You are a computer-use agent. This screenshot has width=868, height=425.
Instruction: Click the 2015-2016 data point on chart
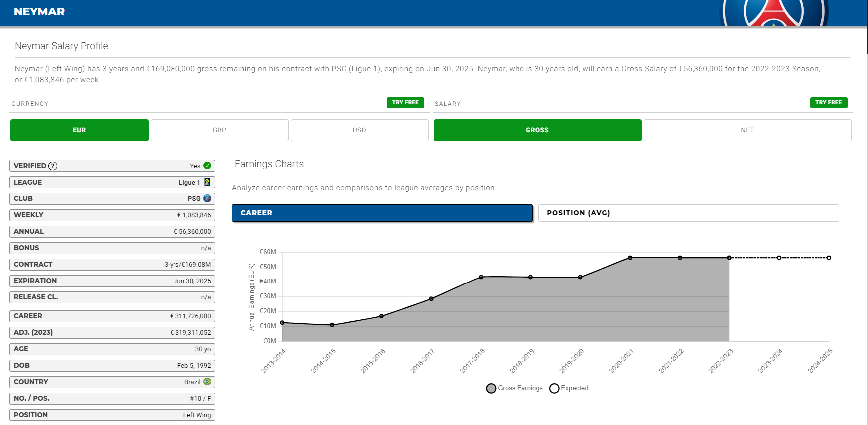click(381, 316)
